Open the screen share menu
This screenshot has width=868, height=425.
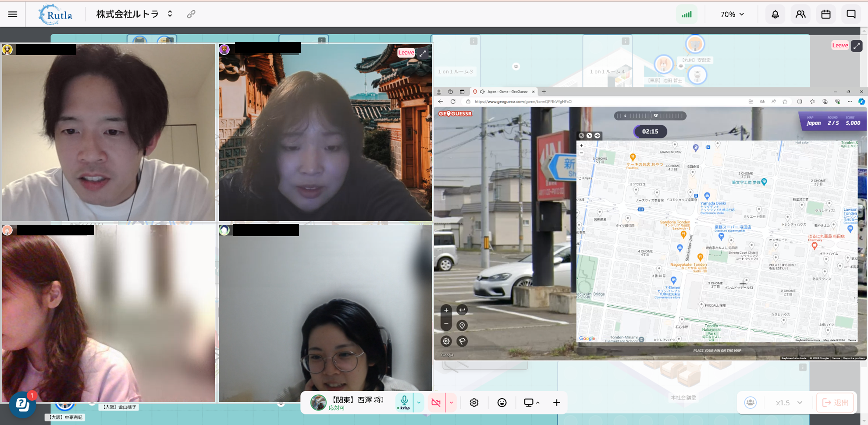coord(531,403)
